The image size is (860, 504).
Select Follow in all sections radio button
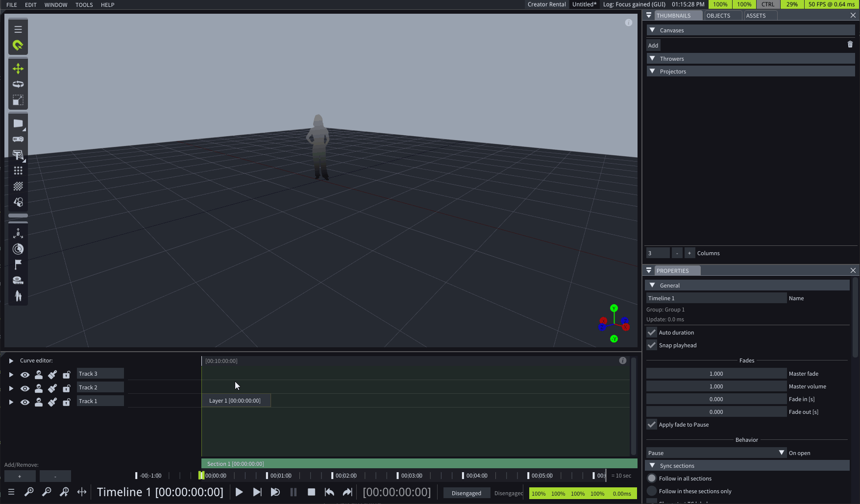652,479
